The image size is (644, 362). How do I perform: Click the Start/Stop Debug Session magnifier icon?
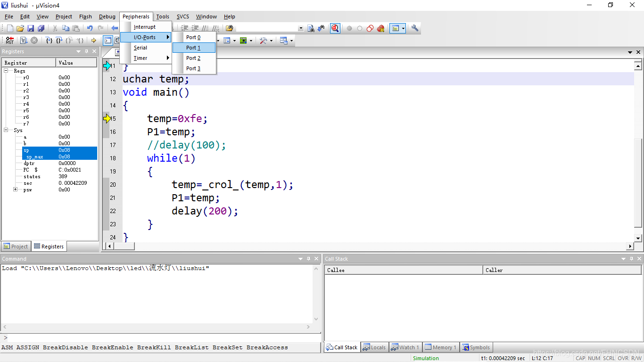(x=335, y=28)
